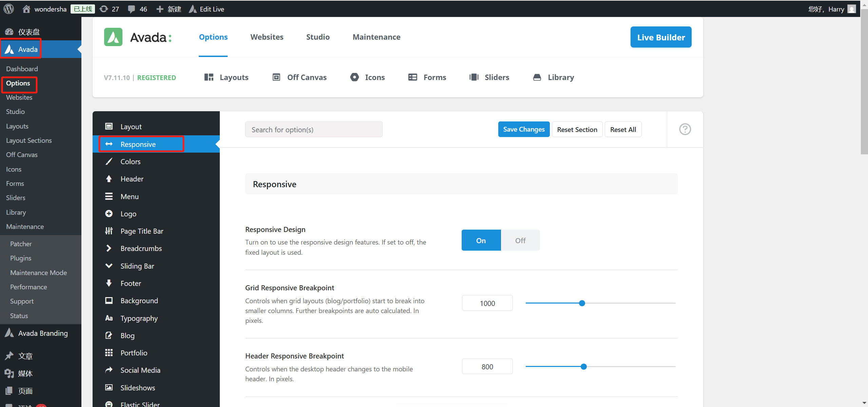Click the Grid Responsive Breakpoint slider handle
The width and height of the screenshot is (868, 407).
coord(582,303)
